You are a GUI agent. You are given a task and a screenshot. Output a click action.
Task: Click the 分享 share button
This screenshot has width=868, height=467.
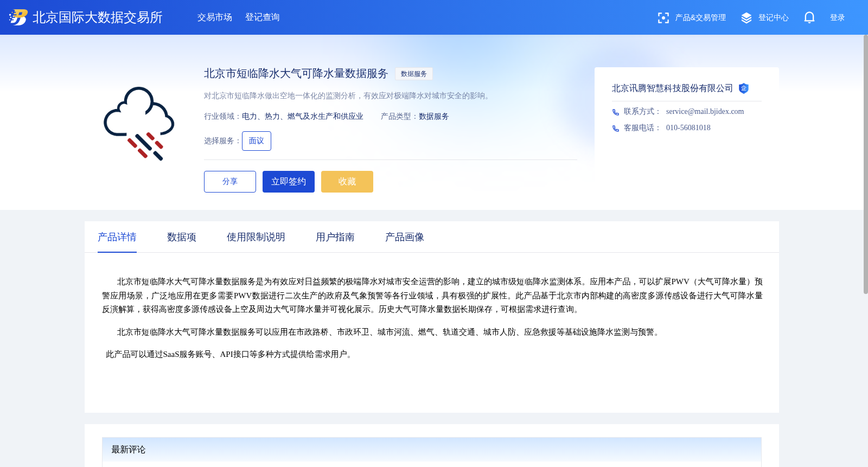tap(230, 182)
